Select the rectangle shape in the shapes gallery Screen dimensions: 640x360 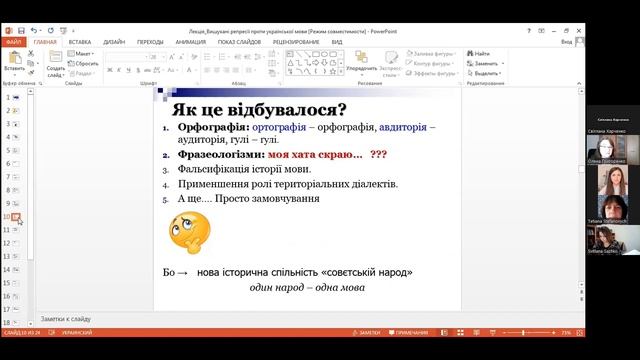point(315,54)
